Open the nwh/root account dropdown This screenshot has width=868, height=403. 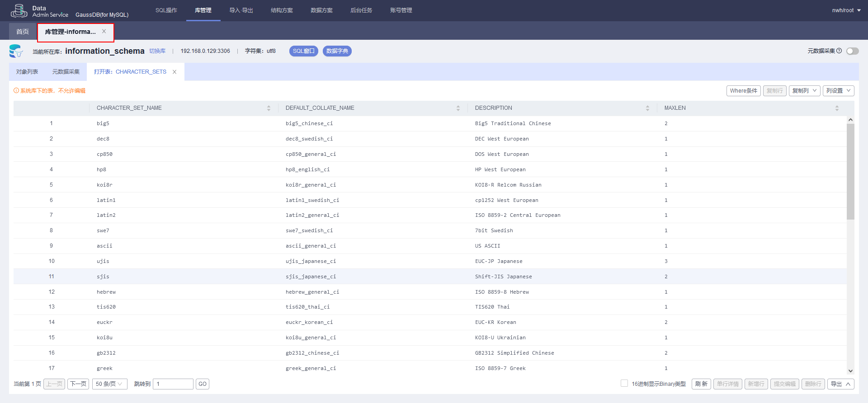[x=846, y=10]
